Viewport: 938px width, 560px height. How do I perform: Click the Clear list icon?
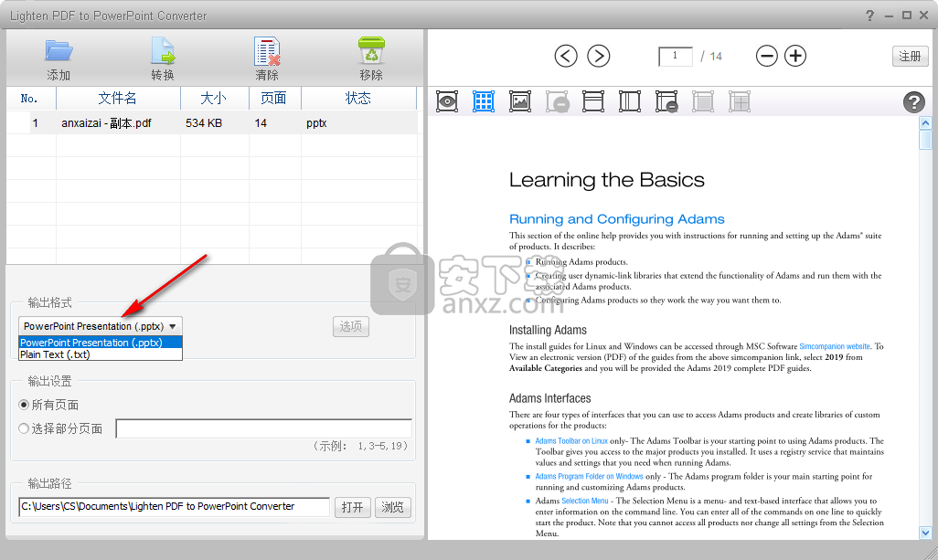[x=267, y=51]
